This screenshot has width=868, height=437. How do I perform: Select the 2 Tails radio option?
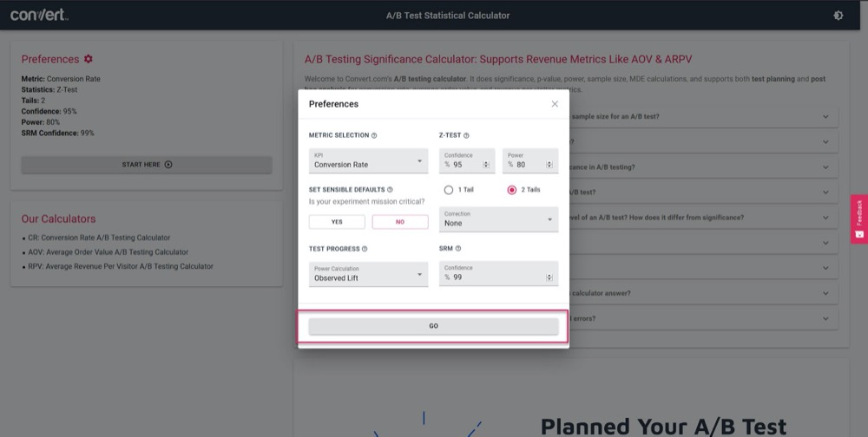pyautogui.click(x=512, y=190)
